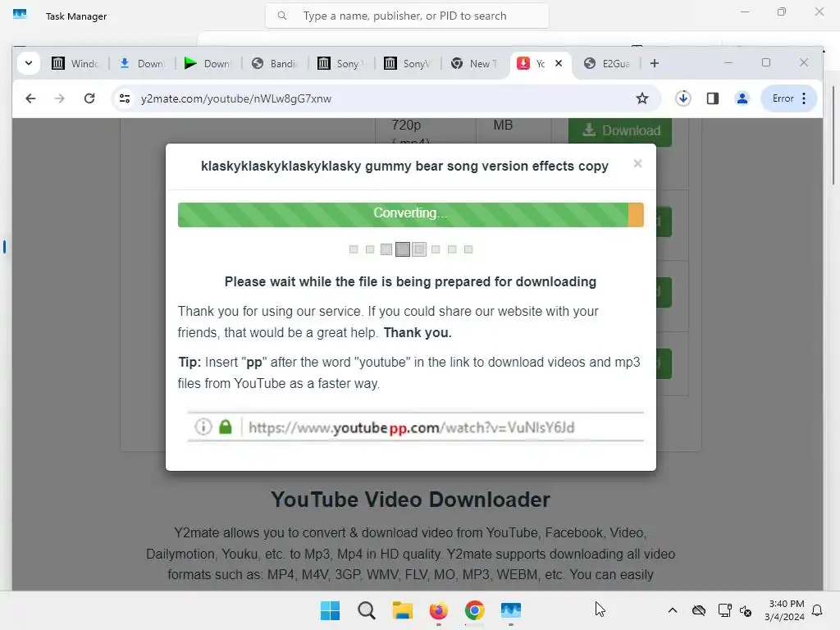Maximize the Chrome window
This screenshot has width=840, height=630.
click(x=766, y=62)
